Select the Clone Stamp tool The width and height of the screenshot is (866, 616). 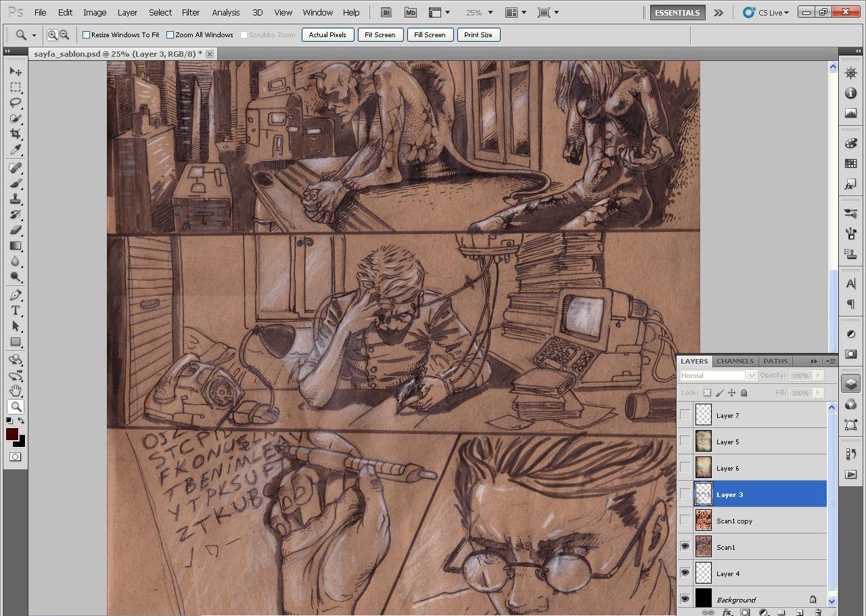tap(16, 199)
